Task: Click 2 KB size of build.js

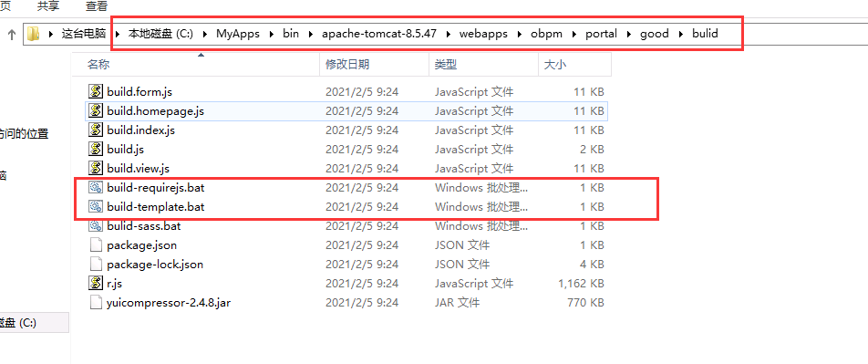Action: (x=593, y=150)
